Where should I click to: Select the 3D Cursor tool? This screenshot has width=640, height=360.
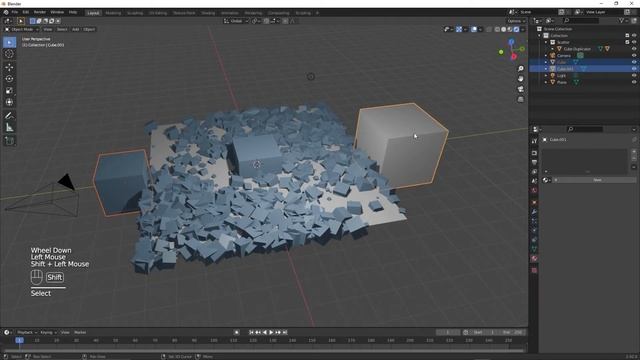[9, 54]
